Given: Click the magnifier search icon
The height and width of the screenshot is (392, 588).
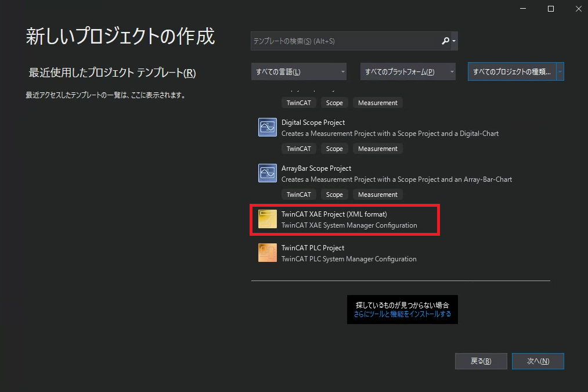Looking at the screenshot, I should point(445,41).
